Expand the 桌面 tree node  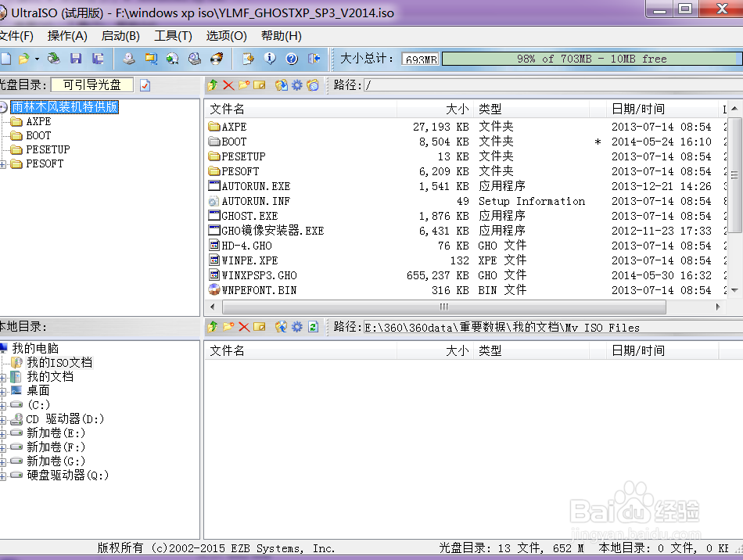coord(3,392)
